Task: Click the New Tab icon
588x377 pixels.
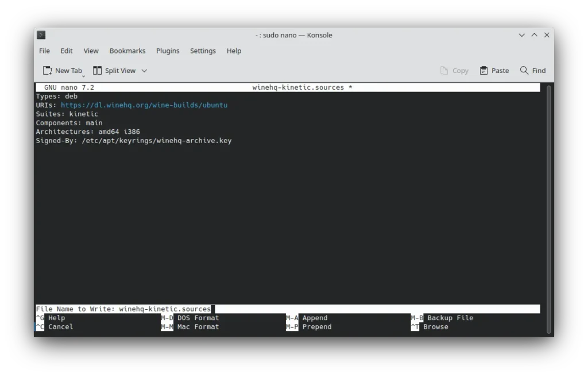Action: click(x=48, y=71)
